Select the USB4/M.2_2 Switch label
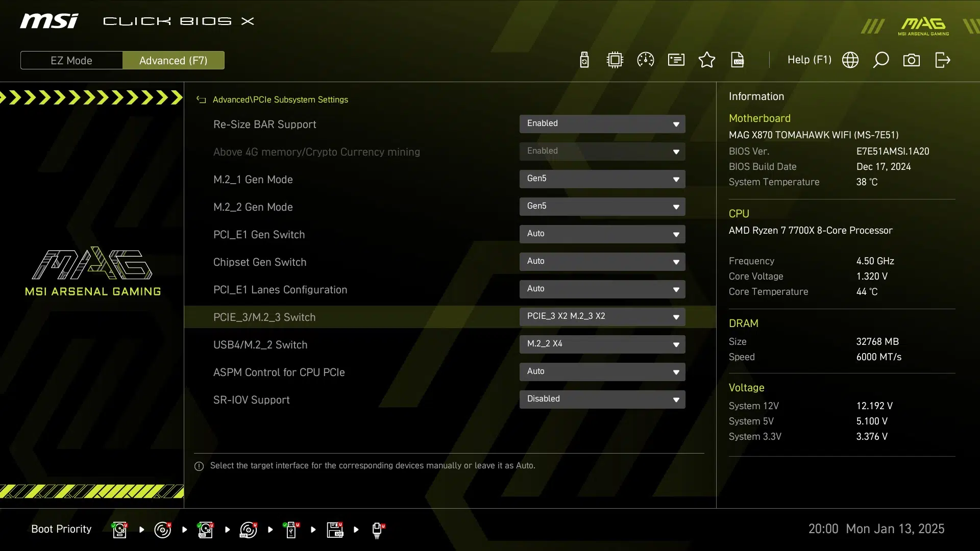The height and width of the screenshot is (551, 980). click(x=260, y=345)
